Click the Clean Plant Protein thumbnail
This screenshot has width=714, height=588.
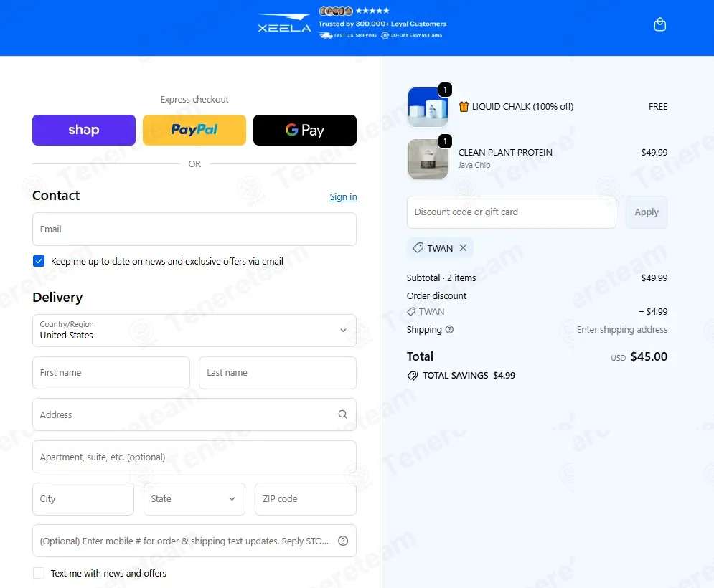pyautogui.click(x=428, y=159)
